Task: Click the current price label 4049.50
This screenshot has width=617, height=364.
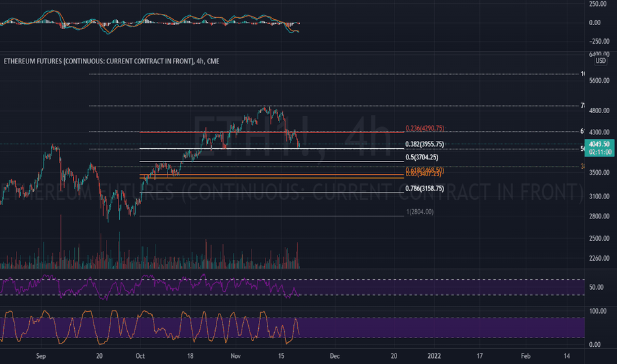Action: pyautogui.click(x=599, y=144)
